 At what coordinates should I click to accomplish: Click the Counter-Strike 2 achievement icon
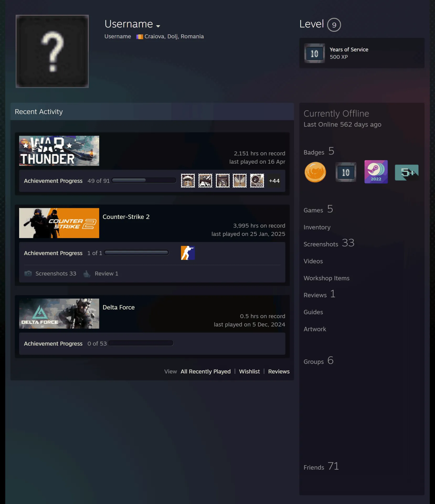188,253
